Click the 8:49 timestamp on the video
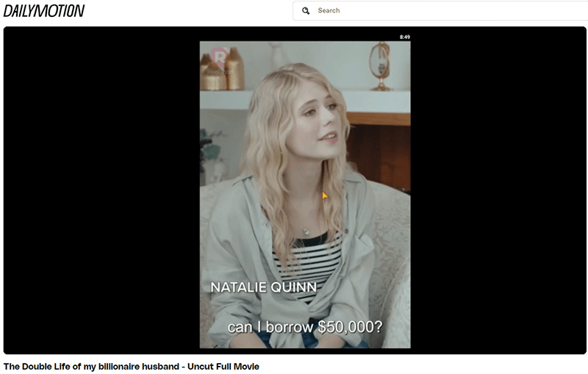The height and width of the screenshot is (374, 588). (405, 37)
